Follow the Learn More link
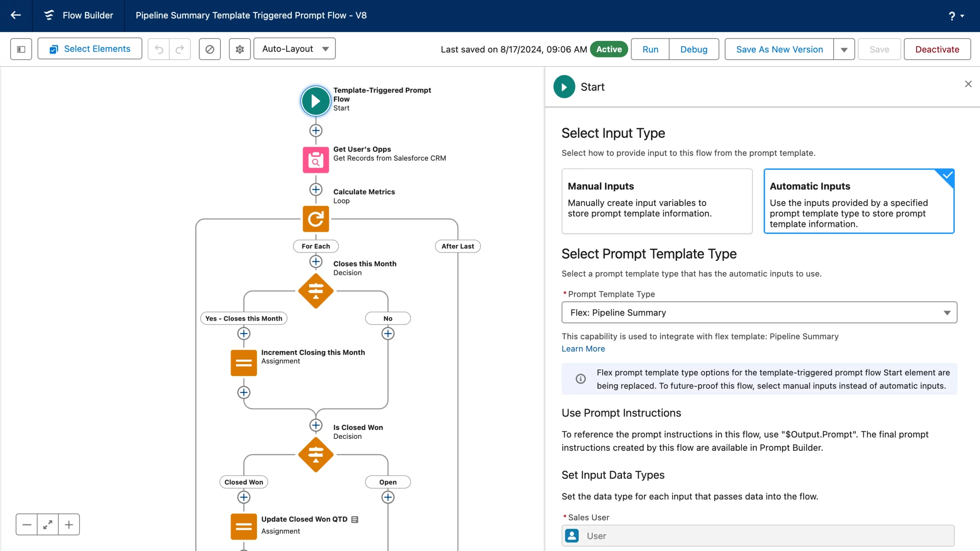Image resolution: width=980 pixels, height=551 pixels. 583,349
